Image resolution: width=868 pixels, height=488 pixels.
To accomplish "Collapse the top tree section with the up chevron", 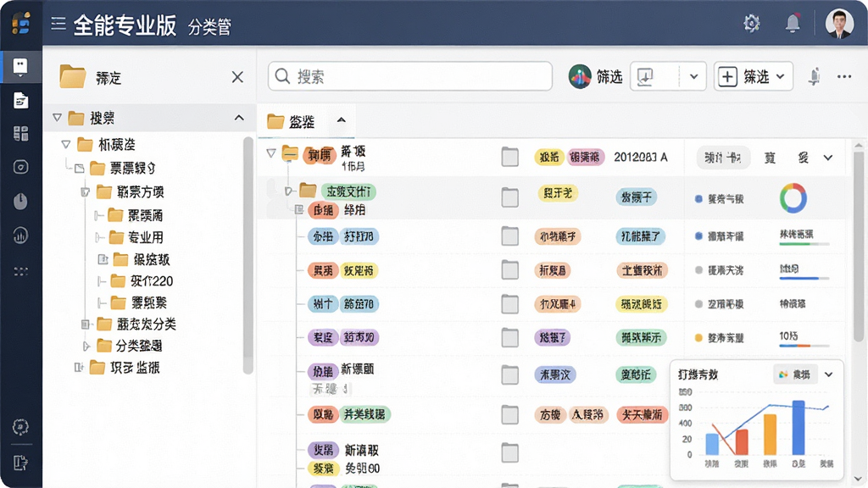I will click(239, 117).
